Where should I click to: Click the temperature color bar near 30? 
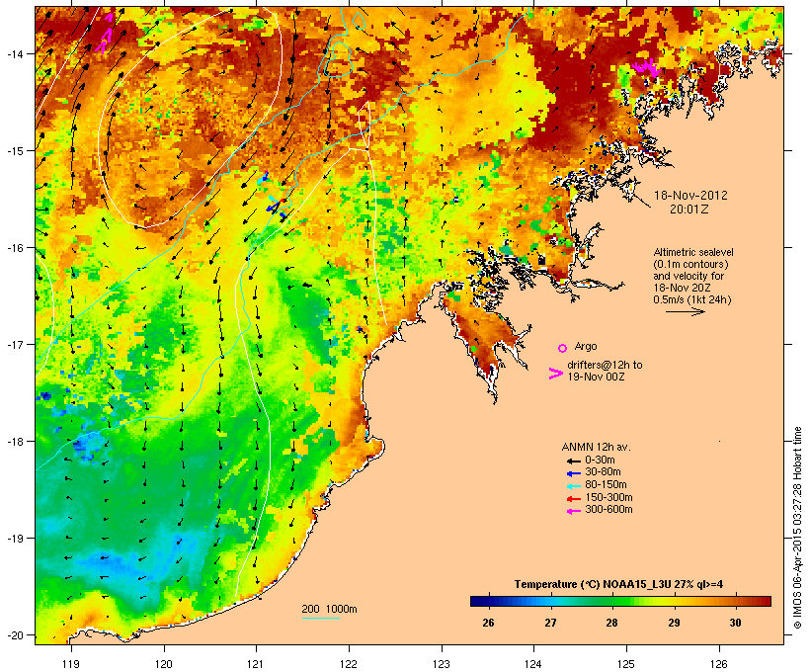pos(736,601)
